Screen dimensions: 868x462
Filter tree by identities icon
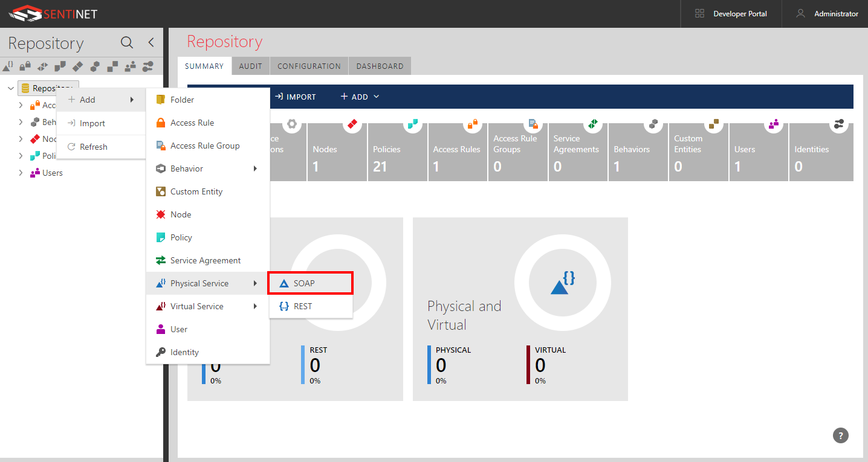(147, 66)
